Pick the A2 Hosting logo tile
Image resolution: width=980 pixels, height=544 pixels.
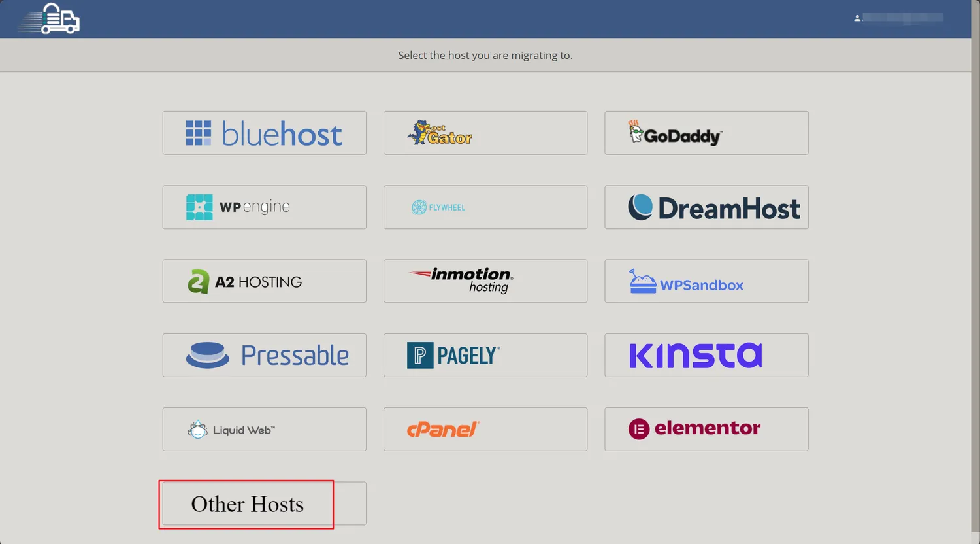tap(264, 281)
